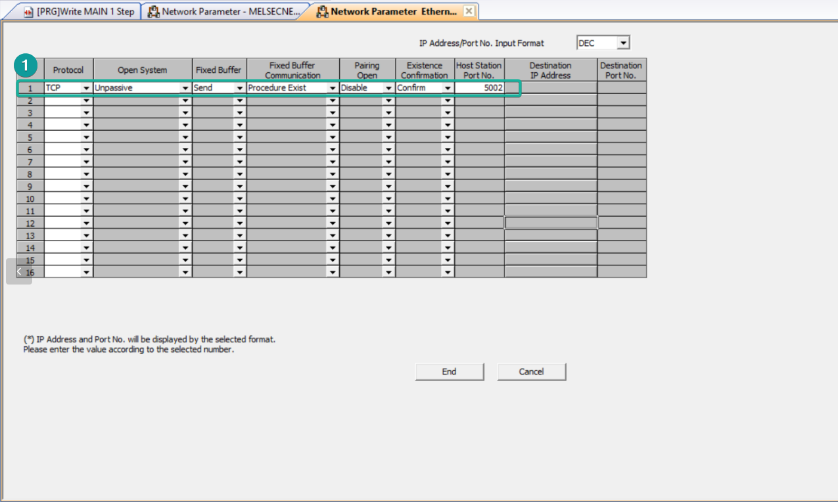838x504 pixels.
Task: Click the Destination IP Address cell in row 12
Action: pos(551,223)
